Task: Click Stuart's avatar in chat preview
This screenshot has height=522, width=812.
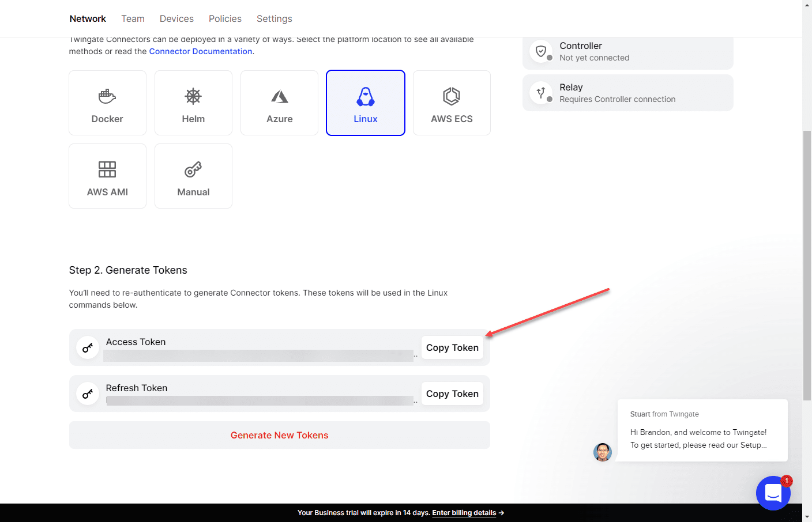Action: coord(603,452)
